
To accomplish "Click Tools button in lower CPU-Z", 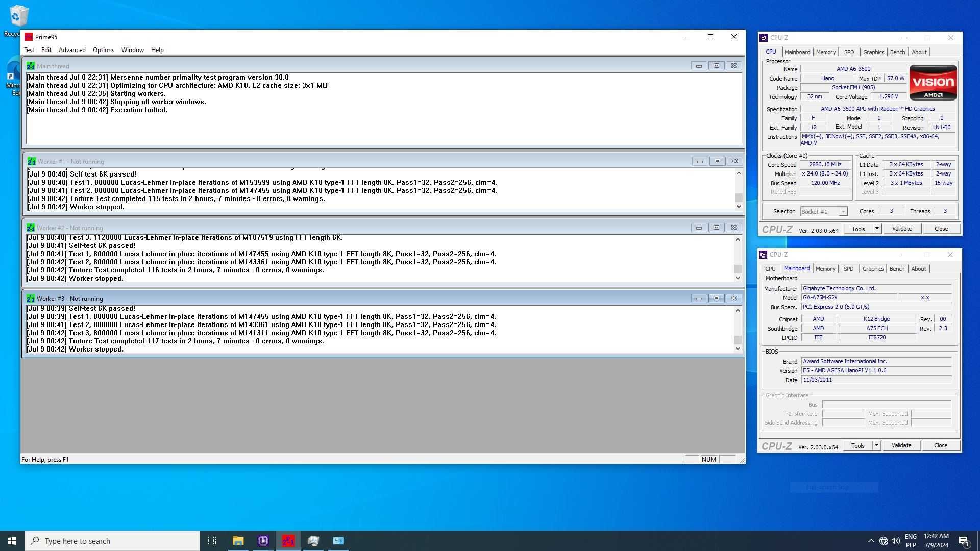I will pyautogui.click(x=858, y=445).
